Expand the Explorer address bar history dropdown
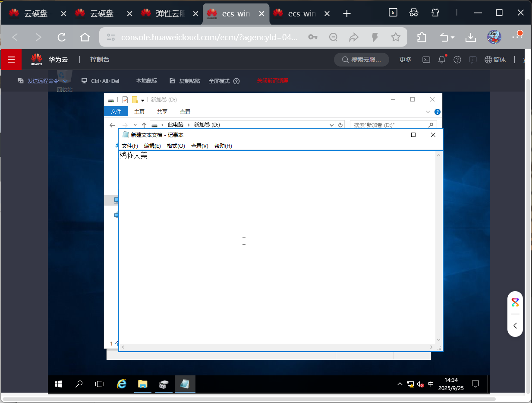The height and width of the screenshot is (403, 532). click(332, 125)
